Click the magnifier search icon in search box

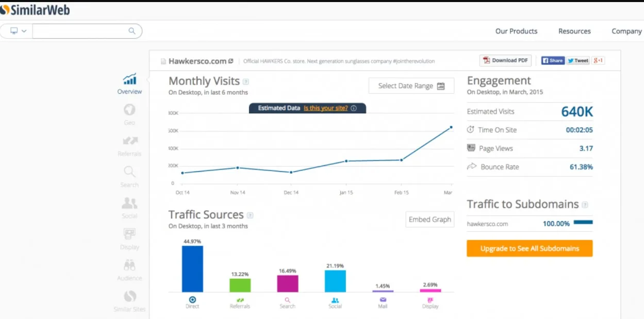(x=132, y=31)
